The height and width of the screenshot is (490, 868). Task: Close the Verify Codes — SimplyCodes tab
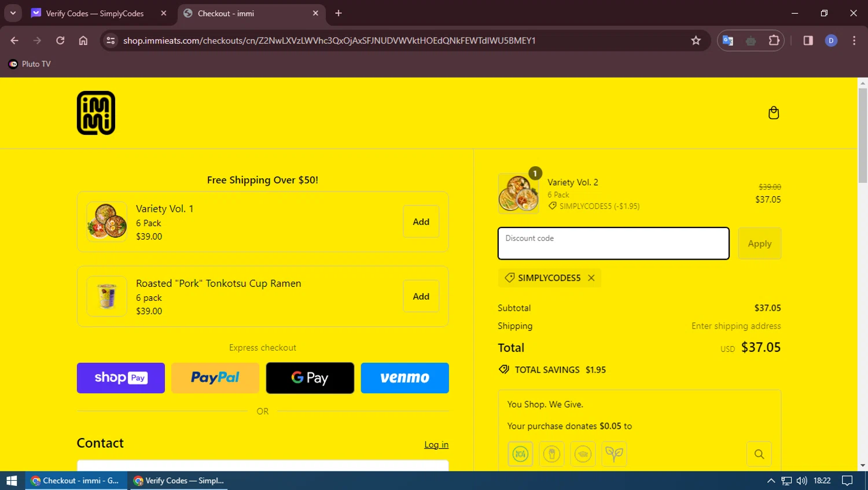pos(164,13)
